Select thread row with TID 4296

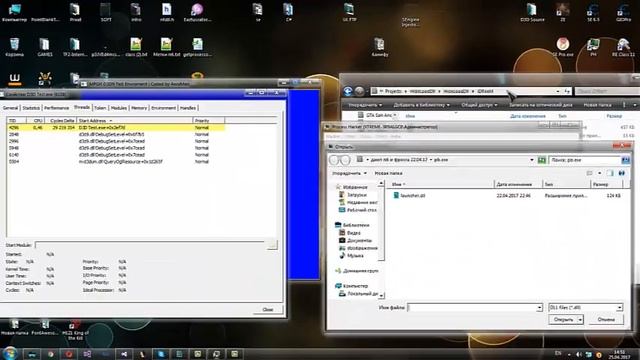(116, 128)
